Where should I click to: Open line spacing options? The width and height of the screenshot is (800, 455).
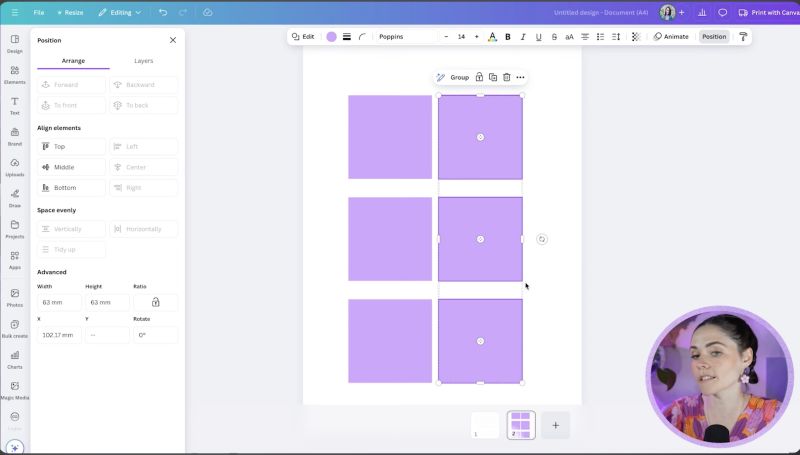coord(616,37)
